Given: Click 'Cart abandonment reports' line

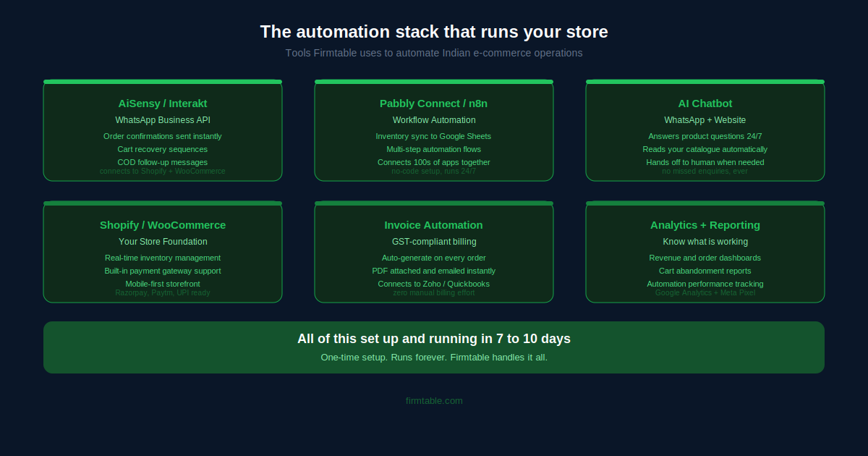Looking at the screenshot, I should click(x=705, y=271).
